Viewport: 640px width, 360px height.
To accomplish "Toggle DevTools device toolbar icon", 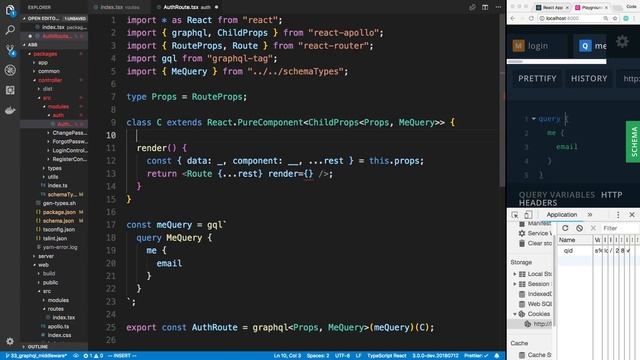I will pyautogui.click(x=528, y=215).
